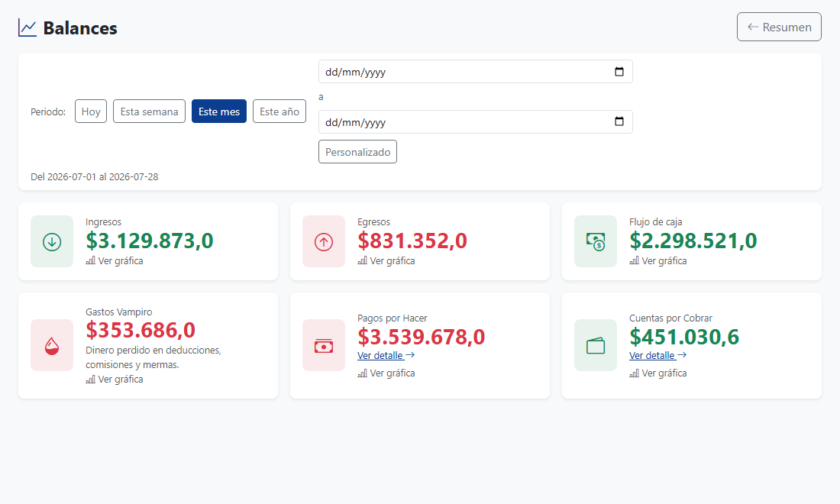Open Ver gráfica for Cuentas por Cobrar
The height and width of the screenshot is (504, 840).
point(657,373)
